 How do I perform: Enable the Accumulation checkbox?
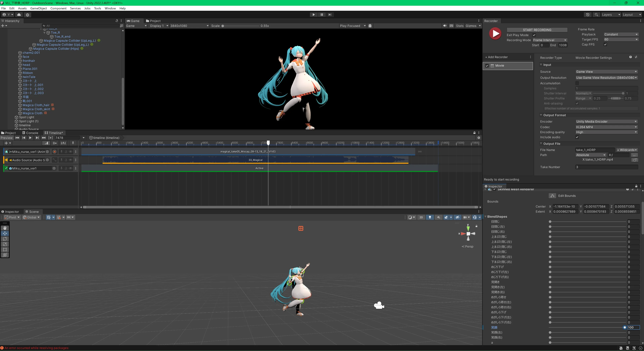click(x=577, y=83)
